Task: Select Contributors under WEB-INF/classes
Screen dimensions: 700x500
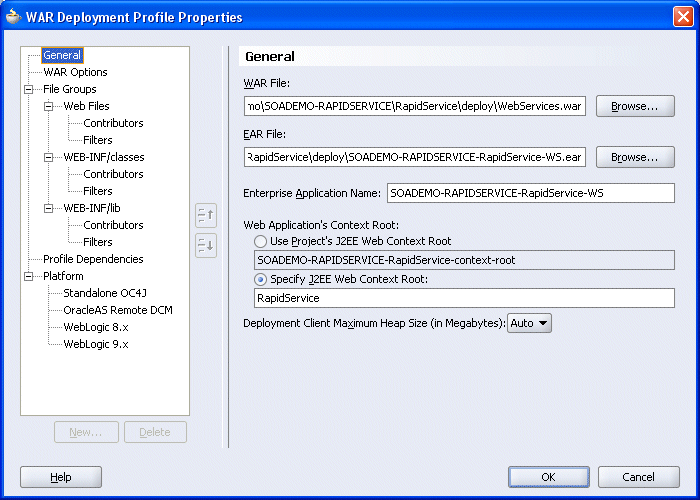Action: (113, 174)
